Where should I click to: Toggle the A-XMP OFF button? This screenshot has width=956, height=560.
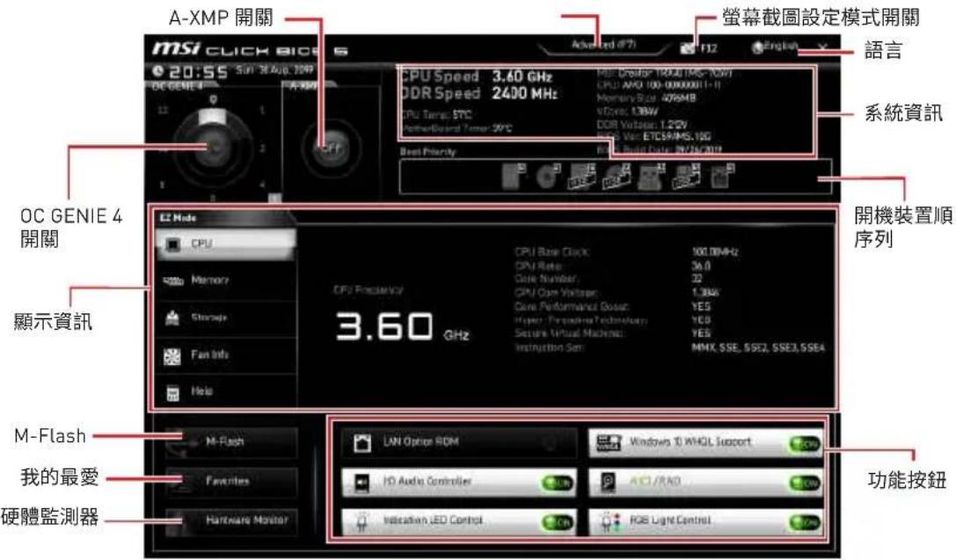coord(331,148)
